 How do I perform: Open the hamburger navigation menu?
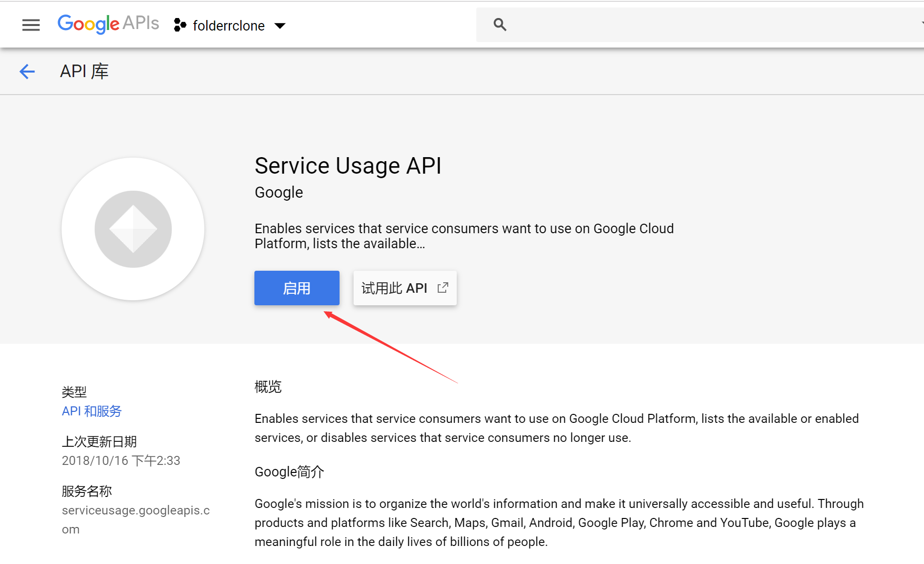coord(31,25)
